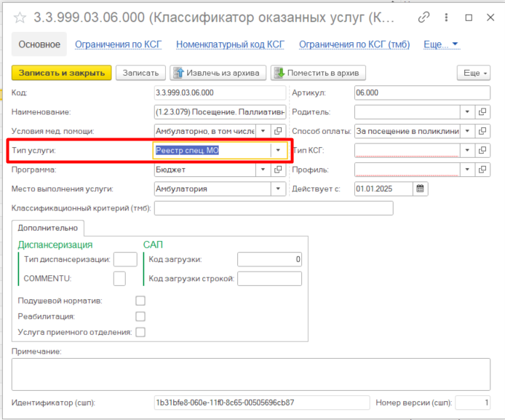The image size is (505, 420).
Task: Click inside the Примечание text area
Action: [x=251, y=374]
